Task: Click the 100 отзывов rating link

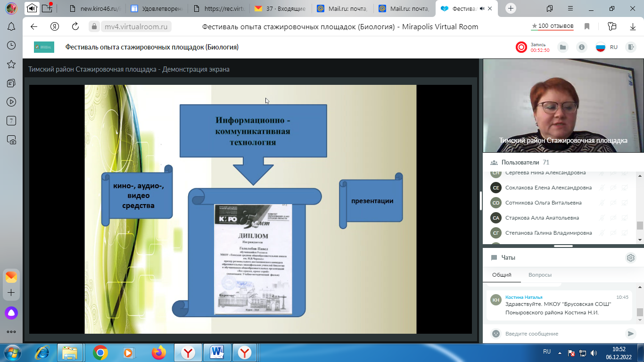Action: pos(552,26)
